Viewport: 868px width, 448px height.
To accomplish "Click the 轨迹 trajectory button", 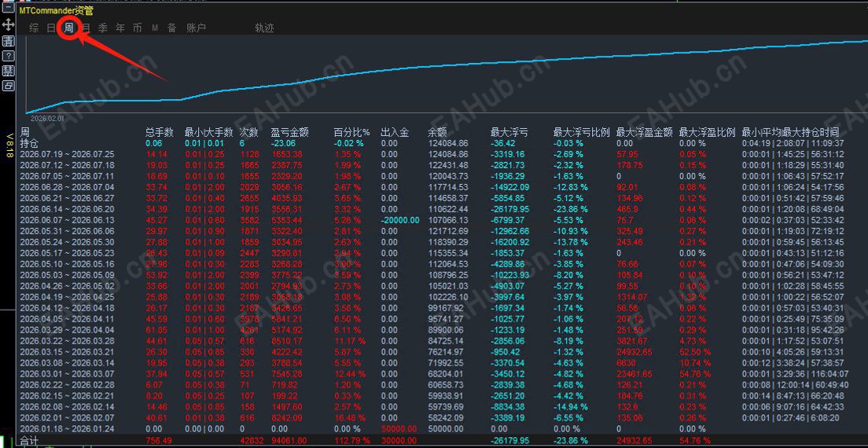I will point(264,28).
